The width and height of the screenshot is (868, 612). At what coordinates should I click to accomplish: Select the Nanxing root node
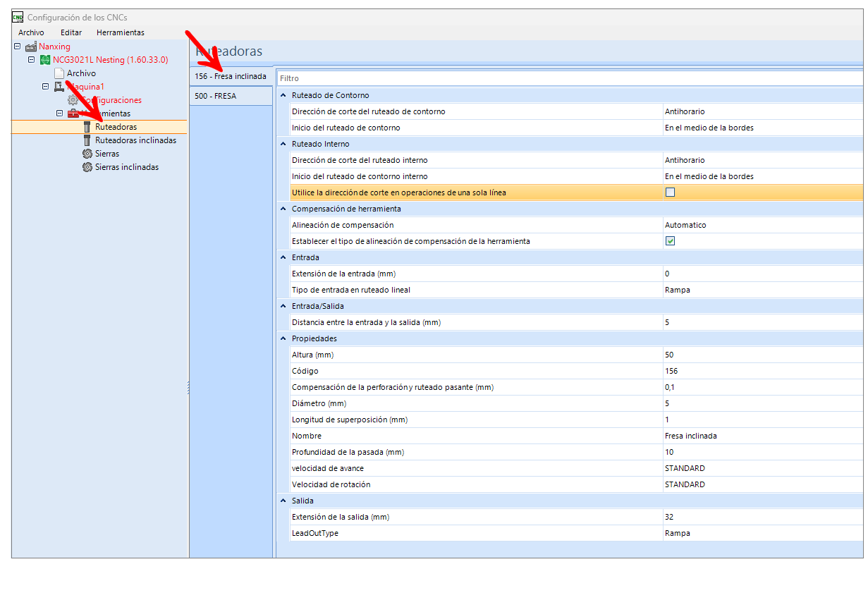[x=54, y=47]
